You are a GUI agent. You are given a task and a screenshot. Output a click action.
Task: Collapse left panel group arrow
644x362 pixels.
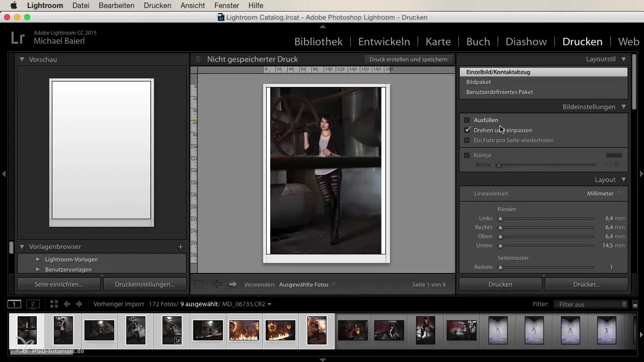4,174
